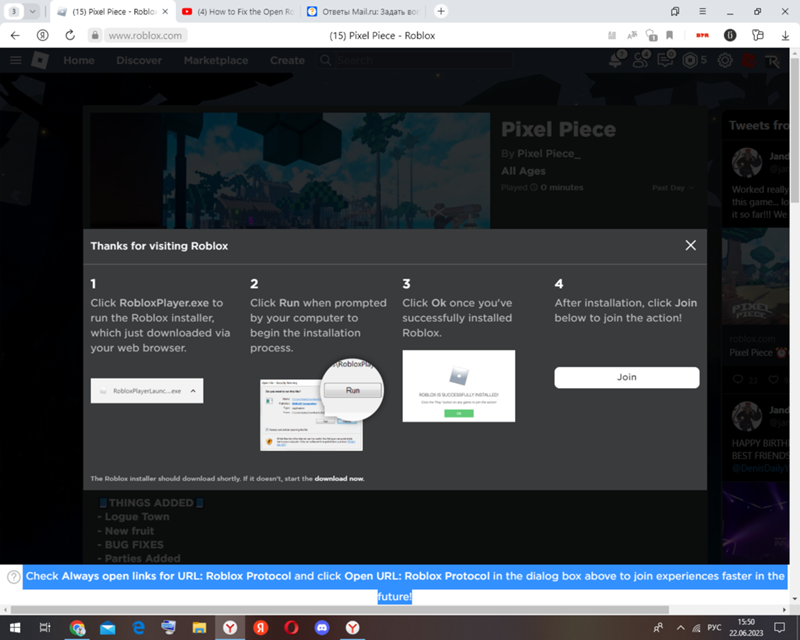The height and width of the screenshot is (640, 800).
Task: Click the BTR extension icon
Action: (x=703, y=35)
